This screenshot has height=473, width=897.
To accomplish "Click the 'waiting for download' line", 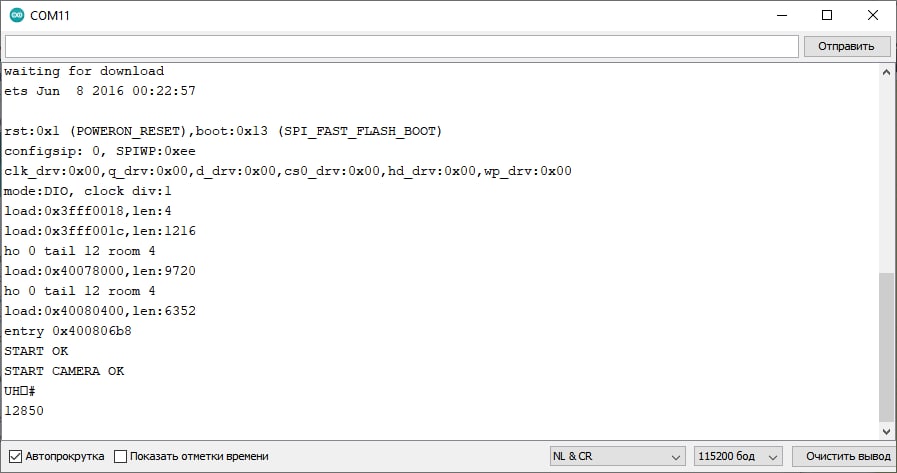I will coord(84,71).
